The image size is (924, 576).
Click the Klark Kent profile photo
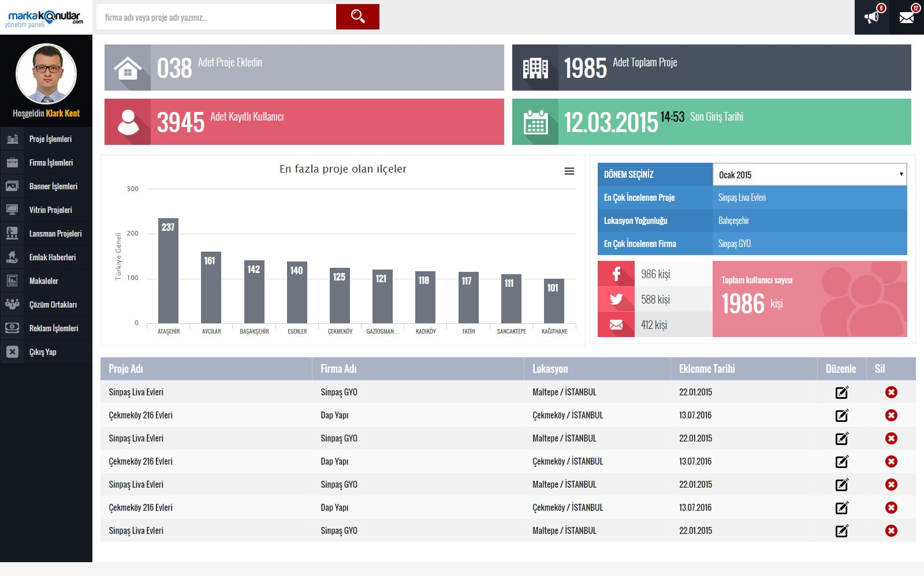46,74
